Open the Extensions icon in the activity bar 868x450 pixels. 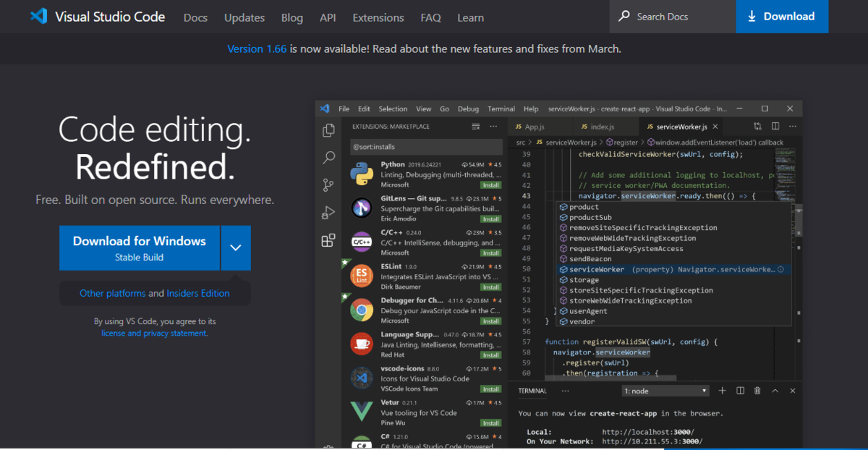click(328, 240)
